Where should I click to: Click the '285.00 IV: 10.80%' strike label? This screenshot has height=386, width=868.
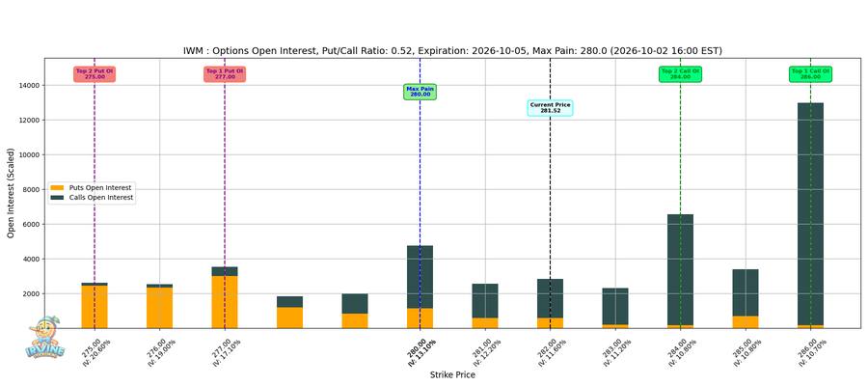pyautogui.click(x=746, y=351)
